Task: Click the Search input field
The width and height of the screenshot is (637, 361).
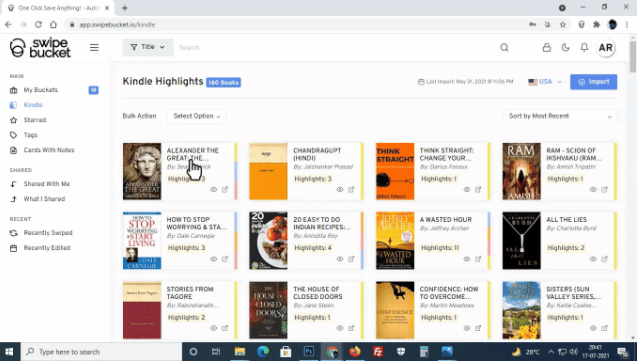Action: tap(333, 48)
